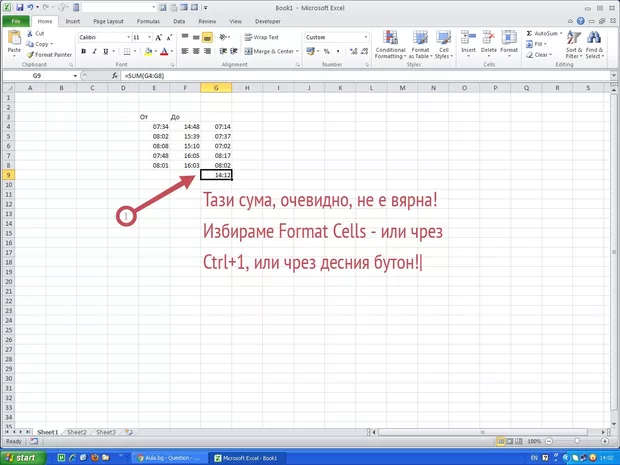Switch to the Review tab
This screenshot has width=620, height=465.
207,21
